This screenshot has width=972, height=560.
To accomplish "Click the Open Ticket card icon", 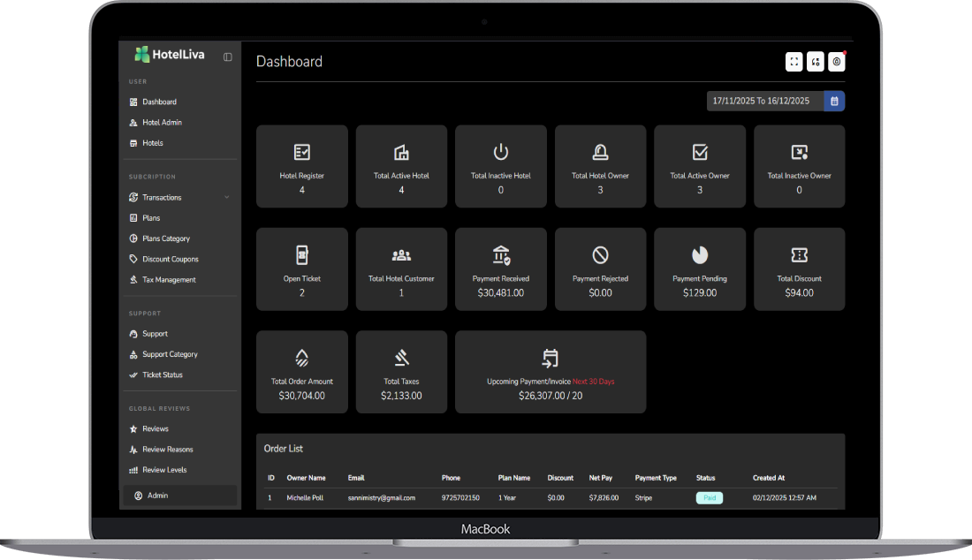I will point(302,255).
